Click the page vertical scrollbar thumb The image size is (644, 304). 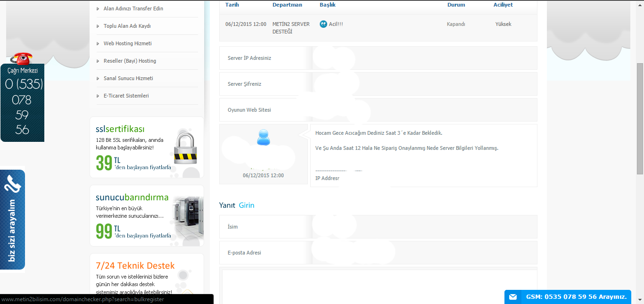click(x=640, y=119)
